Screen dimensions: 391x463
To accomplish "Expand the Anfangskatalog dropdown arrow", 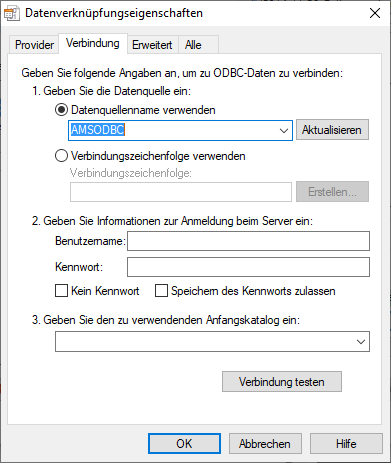I will tap(361, 342).
